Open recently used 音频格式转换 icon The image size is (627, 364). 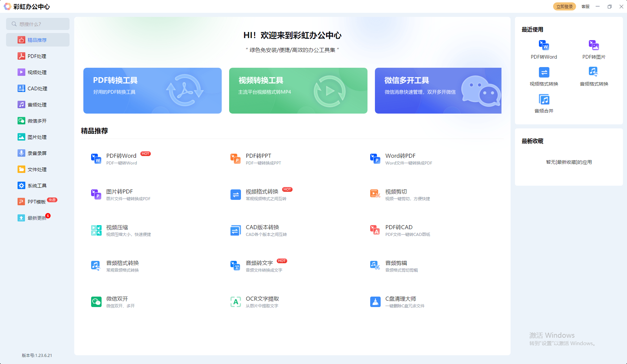(x=594, y=72)
